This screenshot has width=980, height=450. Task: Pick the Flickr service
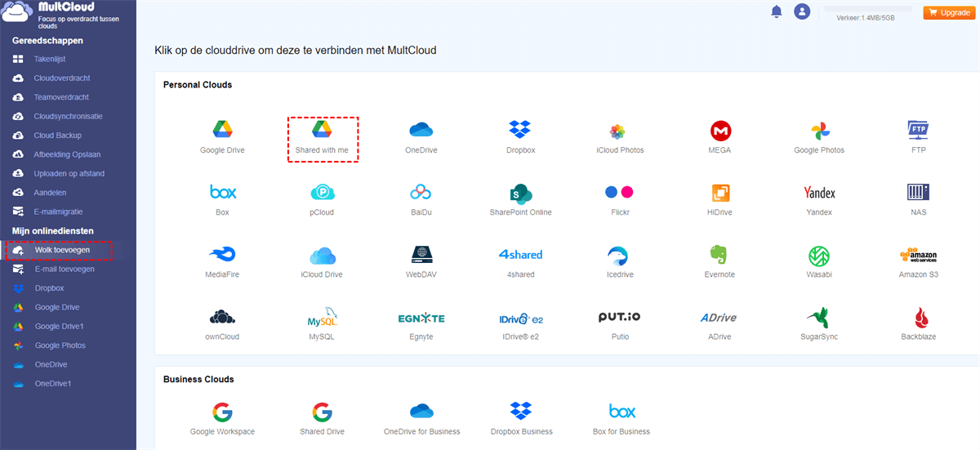(x=620, y=199)
